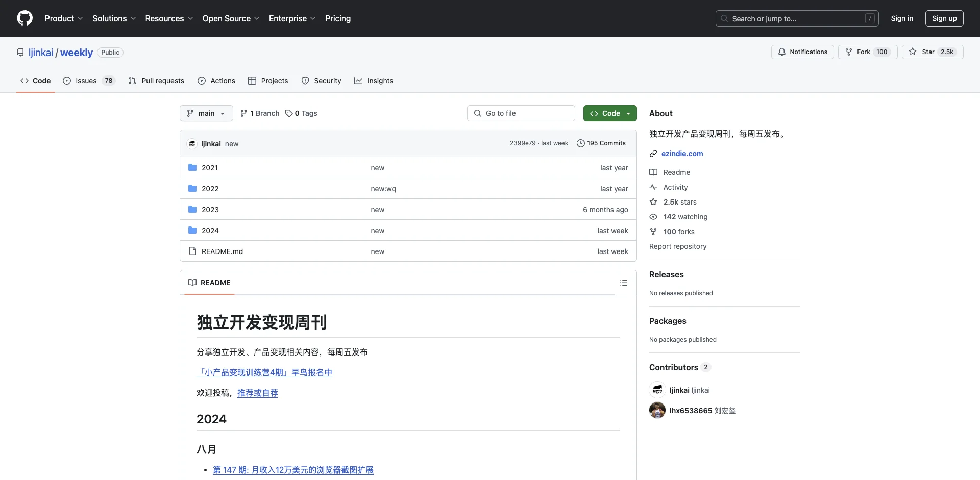Open the green Code dropdown button

click(610, 113)
